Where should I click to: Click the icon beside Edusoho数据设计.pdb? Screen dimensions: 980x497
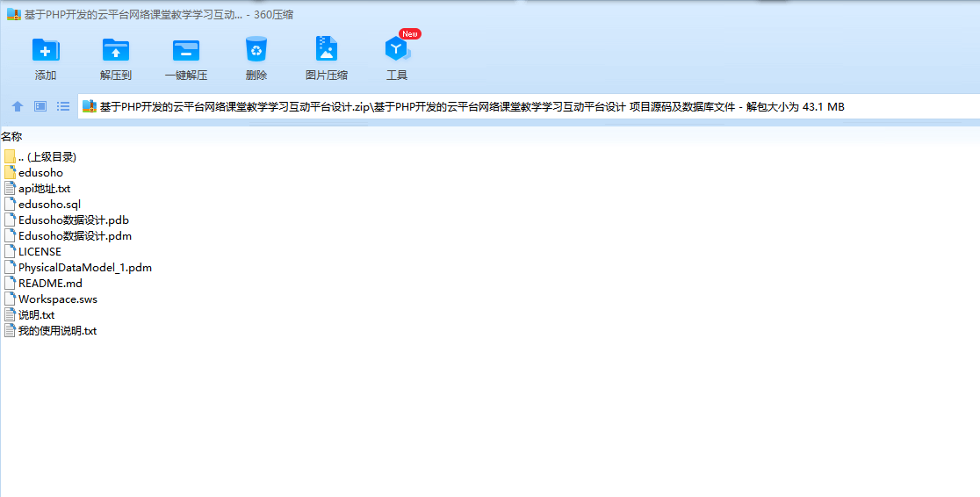(x=10, y=220)
